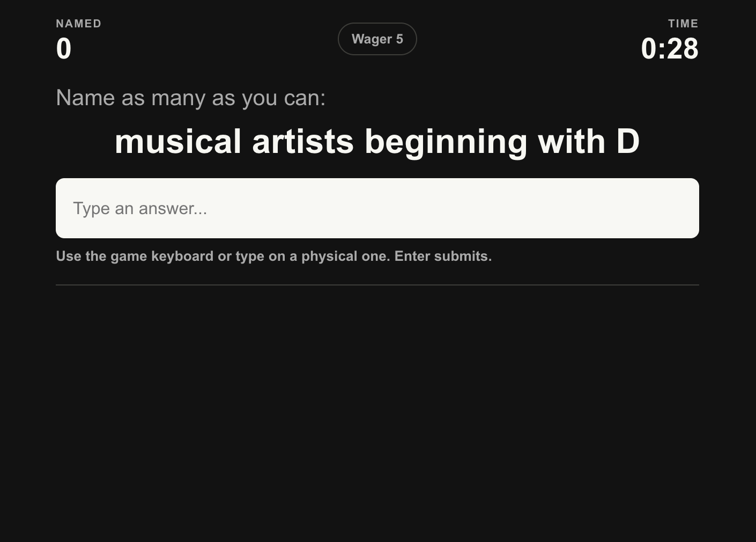Click the NAMED label at top left
Screen dimensions: 756x542
coord(79,24)
